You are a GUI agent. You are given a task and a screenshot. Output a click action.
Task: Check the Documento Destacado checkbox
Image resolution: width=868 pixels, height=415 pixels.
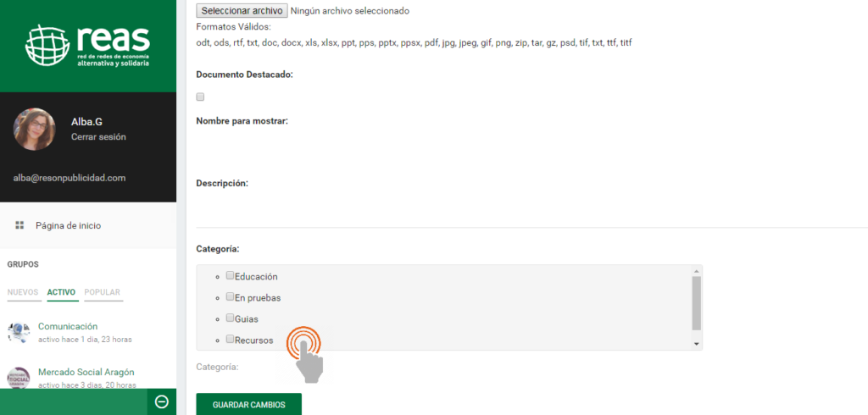pos(201,97)
